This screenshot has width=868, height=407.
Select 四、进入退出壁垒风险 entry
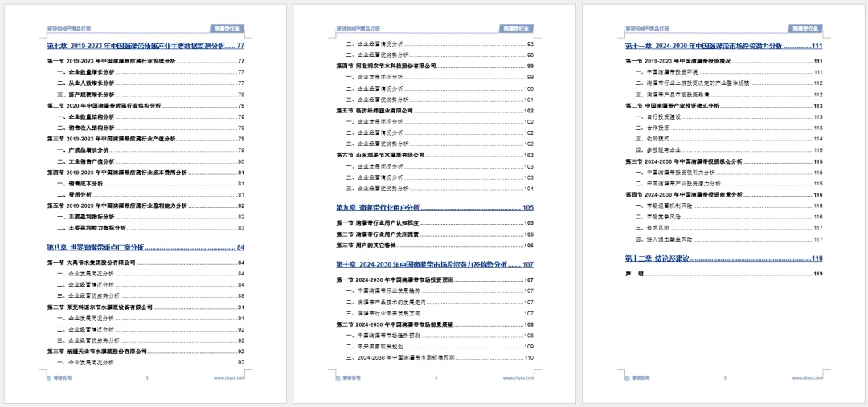[x=729, y=239]
